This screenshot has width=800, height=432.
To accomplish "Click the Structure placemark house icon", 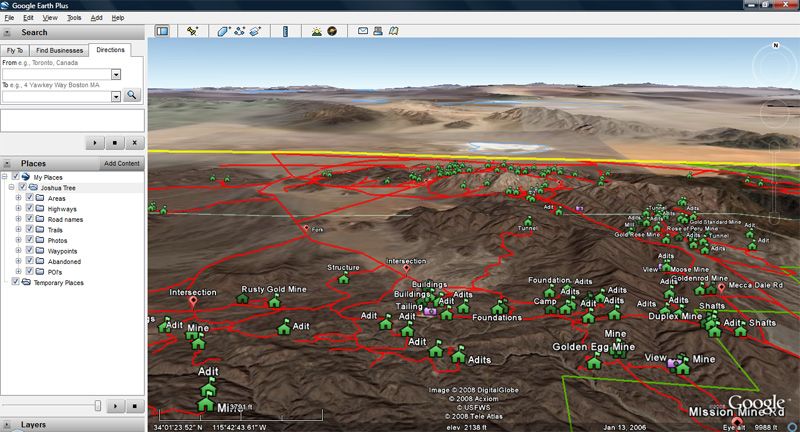I will [x=344, y=278].
